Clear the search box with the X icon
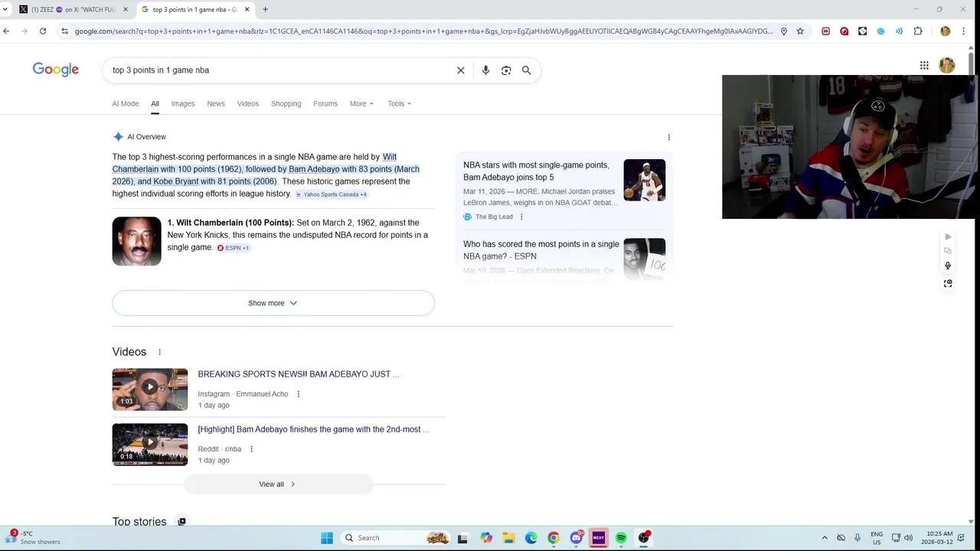 [461, 70]
